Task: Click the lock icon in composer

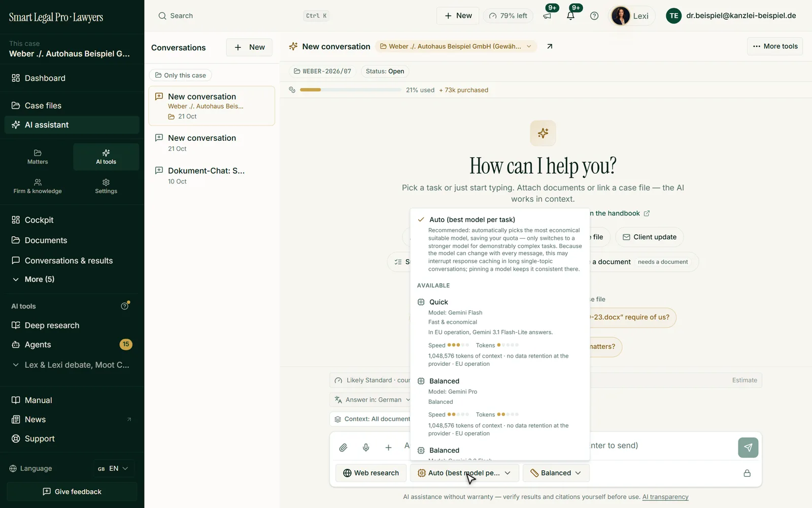Action: (747, 473)
